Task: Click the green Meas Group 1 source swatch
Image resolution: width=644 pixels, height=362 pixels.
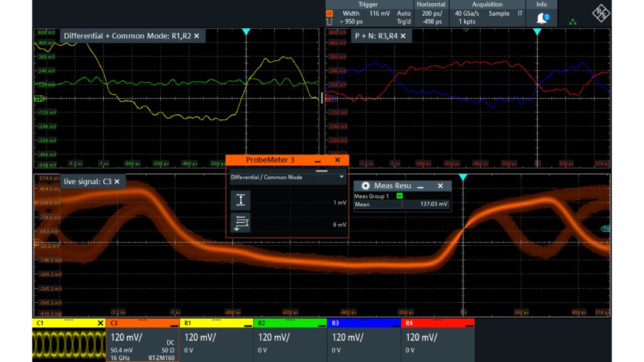Action: point(399,196)
